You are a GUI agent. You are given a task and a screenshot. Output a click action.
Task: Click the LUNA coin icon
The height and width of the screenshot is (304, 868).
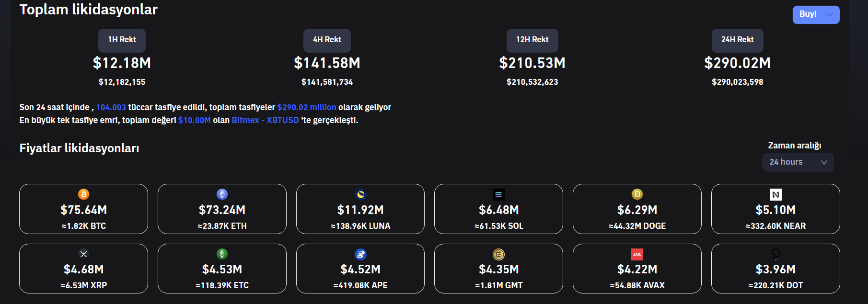360,194
